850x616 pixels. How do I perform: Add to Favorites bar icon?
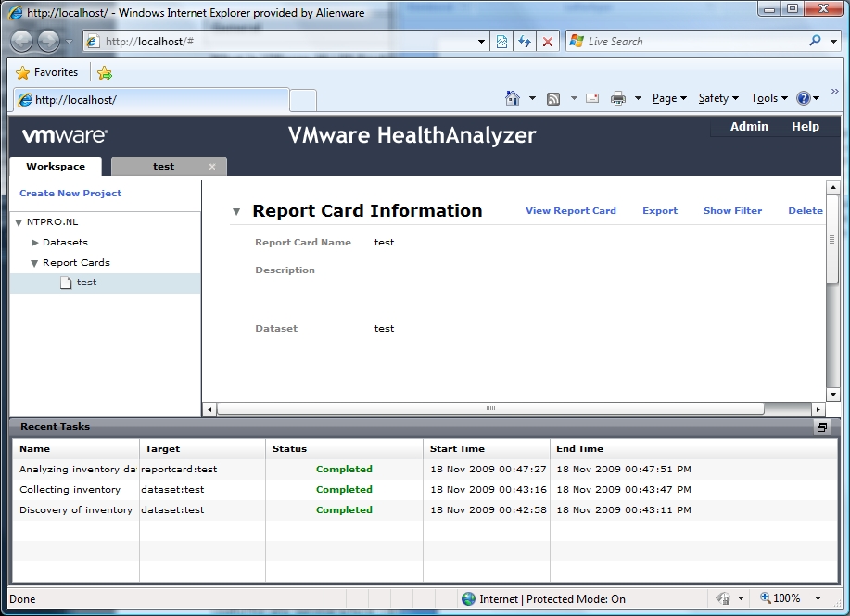pyautogui.click(x=105, y=72)
